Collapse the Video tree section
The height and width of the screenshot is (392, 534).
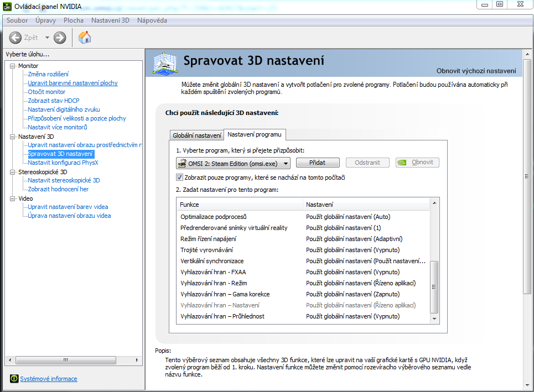pyautogui.click(x=13, y=198)
